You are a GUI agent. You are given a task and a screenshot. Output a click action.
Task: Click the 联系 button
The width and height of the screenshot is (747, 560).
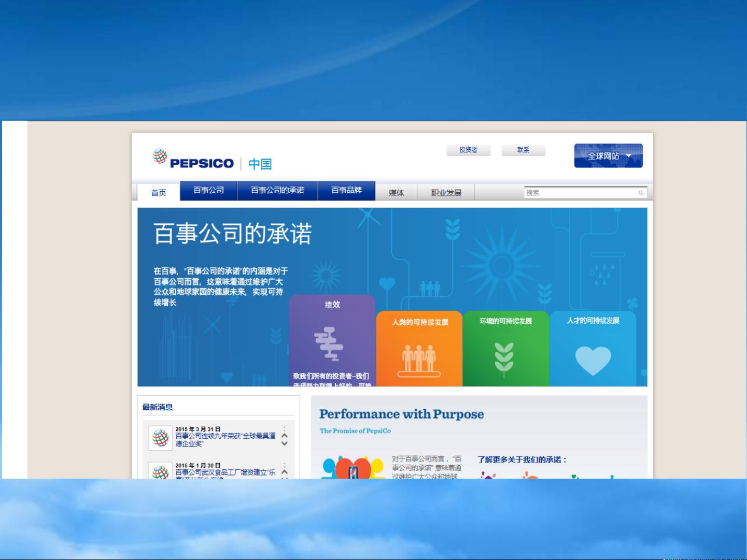pos(523,150)
